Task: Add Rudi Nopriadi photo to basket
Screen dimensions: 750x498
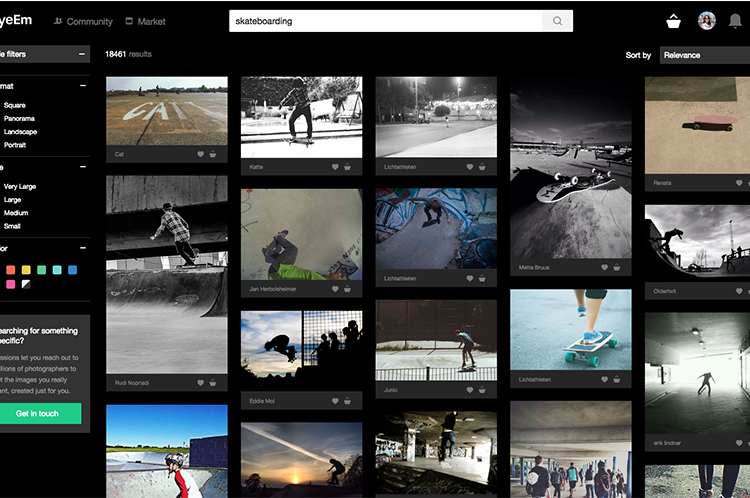Action: pyautogui.click(x=213, y=382)
